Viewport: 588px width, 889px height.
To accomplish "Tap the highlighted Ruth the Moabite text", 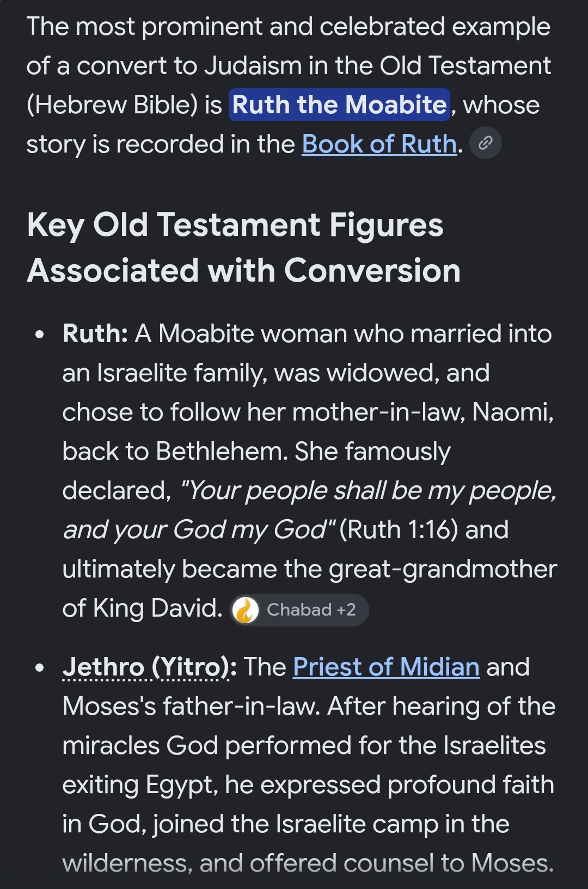I will [340, 105].
